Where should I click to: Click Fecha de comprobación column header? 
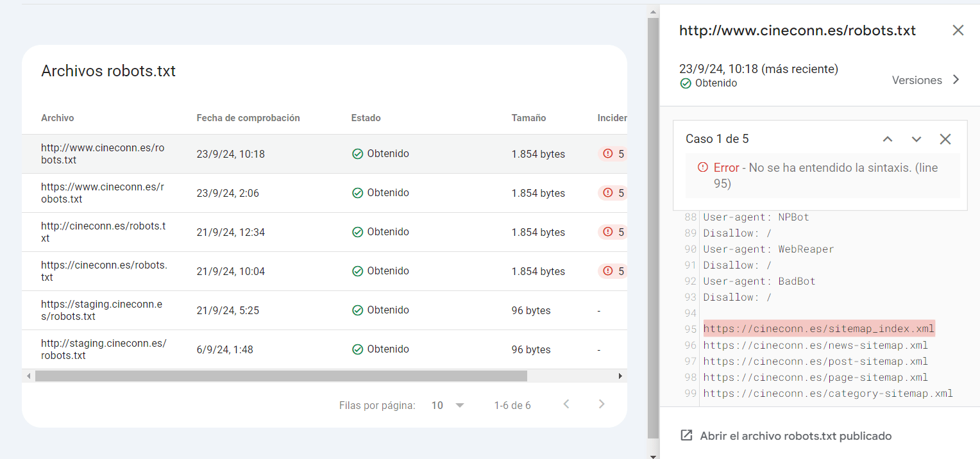pos(248,118)
